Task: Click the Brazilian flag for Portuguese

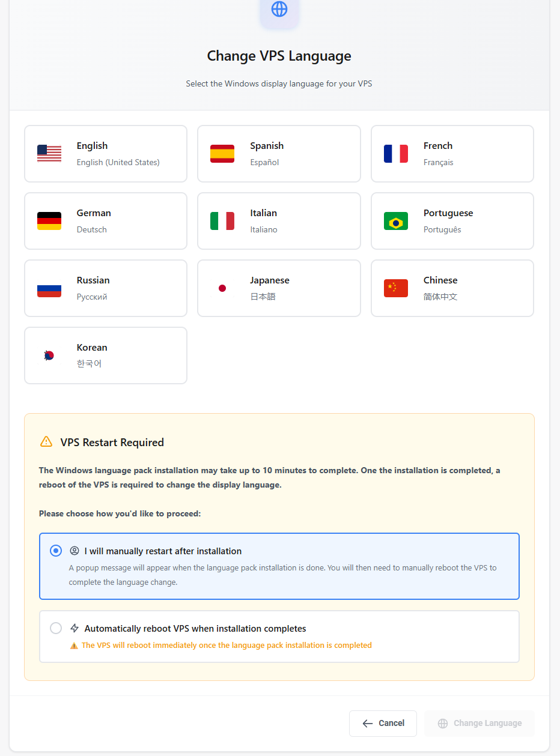Action: coord(395,221)
